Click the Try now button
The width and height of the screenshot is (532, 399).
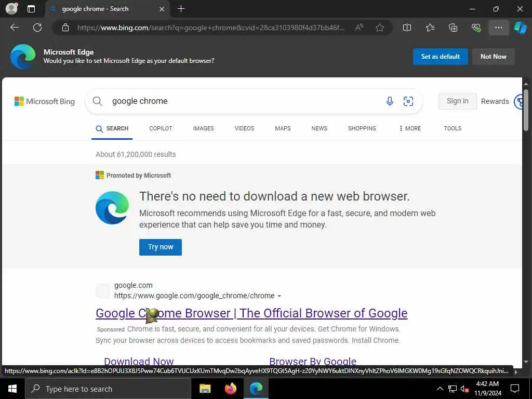tap(161, 247)
